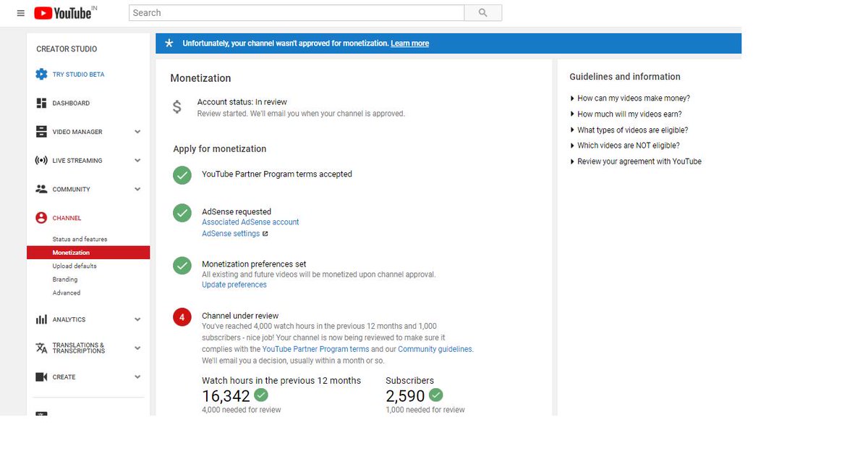Viewport: 868px width, 475px height.
Task: Open Try Studio Beta
Action: pos(78,75)
